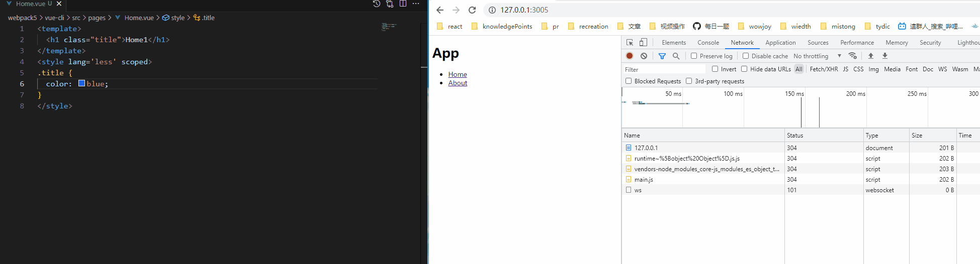Check the Hide data URLs checkbox
The height and width of the screenshot is (264, 980).
744,69
